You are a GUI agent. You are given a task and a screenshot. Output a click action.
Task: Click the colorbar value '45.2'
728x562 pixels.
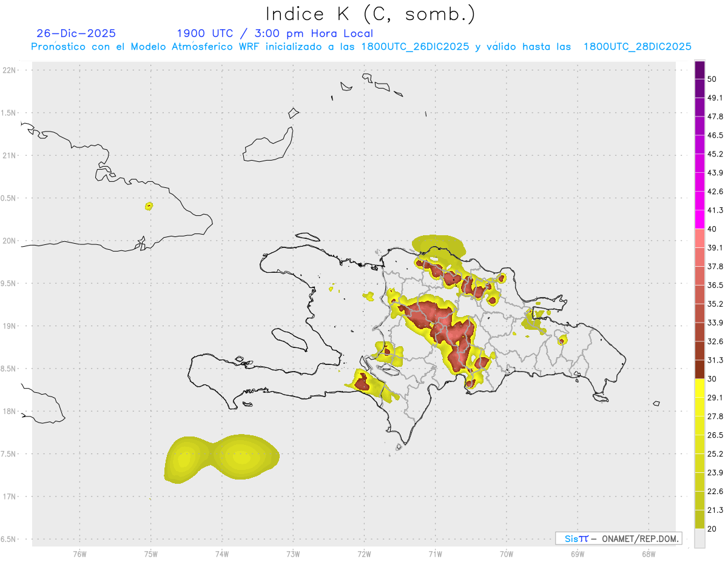pos(715,154)
